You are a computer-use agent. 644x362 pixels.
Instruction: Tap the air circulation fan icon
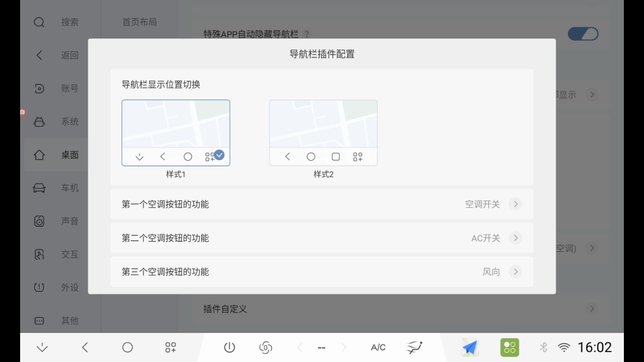[266, 348]
